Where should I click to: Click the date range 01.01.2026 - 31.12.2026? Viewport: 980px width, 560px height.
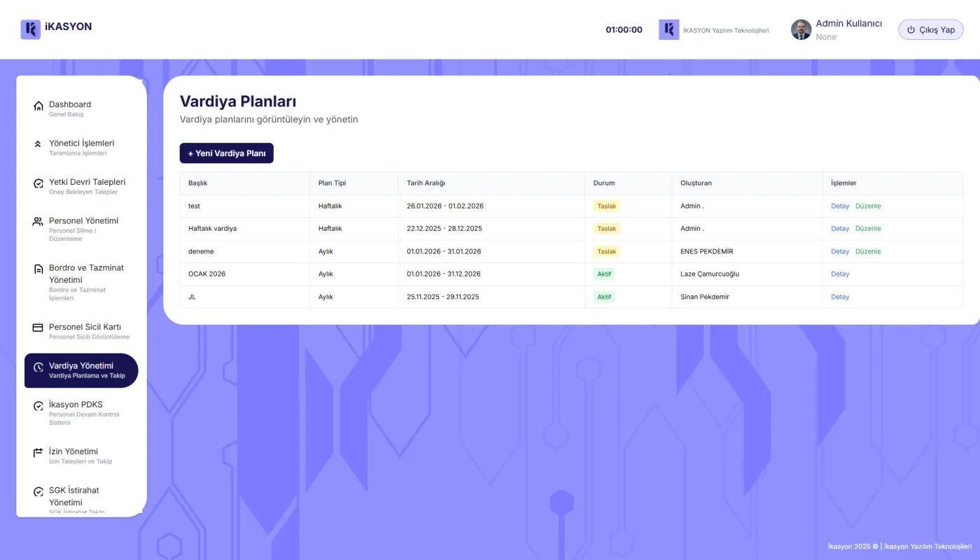tap(444, 274)
